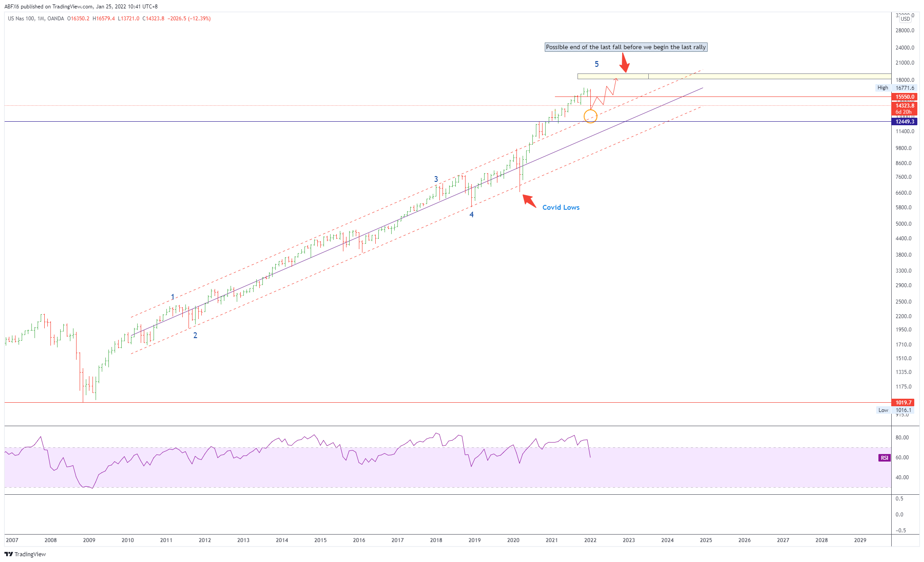Click the 'ABFX6 published on TradingView.com' header text
This screenshot has width=924, height=562.
(x=49, y=7)
